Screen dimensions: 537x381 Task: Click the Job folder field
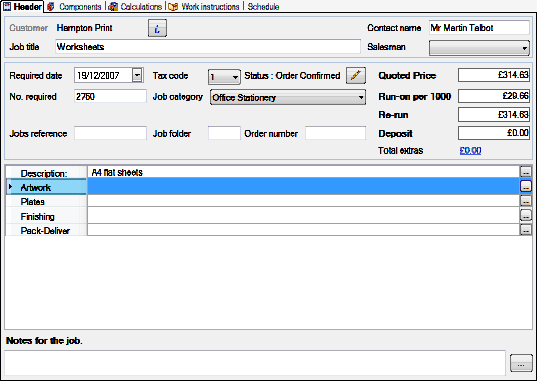(x=224, y=133)
